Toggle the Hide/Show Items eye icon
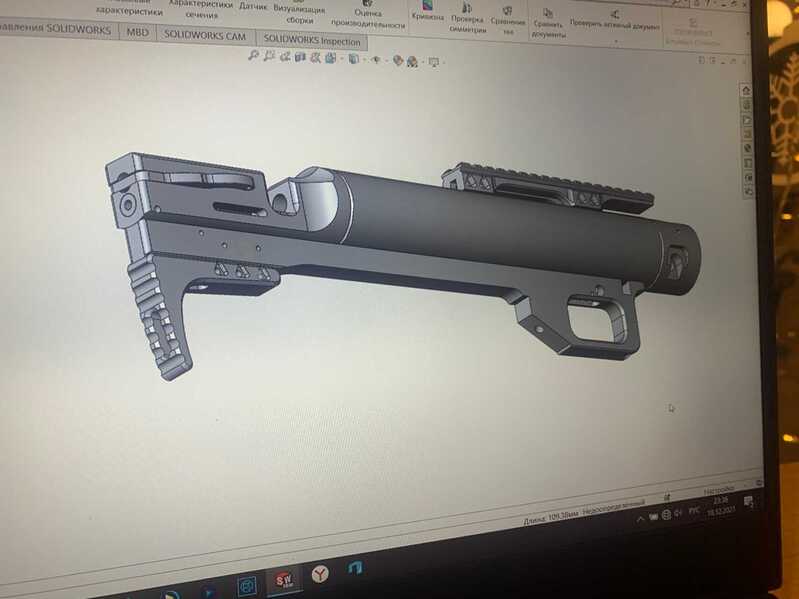The image size is (799, 599). (x=376, y=60)
